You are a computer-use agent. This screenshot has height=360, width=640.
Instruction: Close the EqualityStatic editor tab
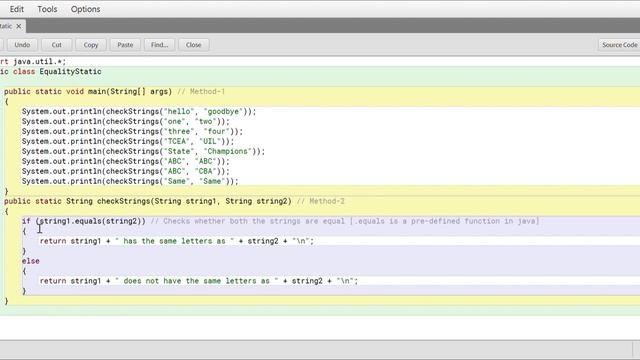(x=19, y=26)
